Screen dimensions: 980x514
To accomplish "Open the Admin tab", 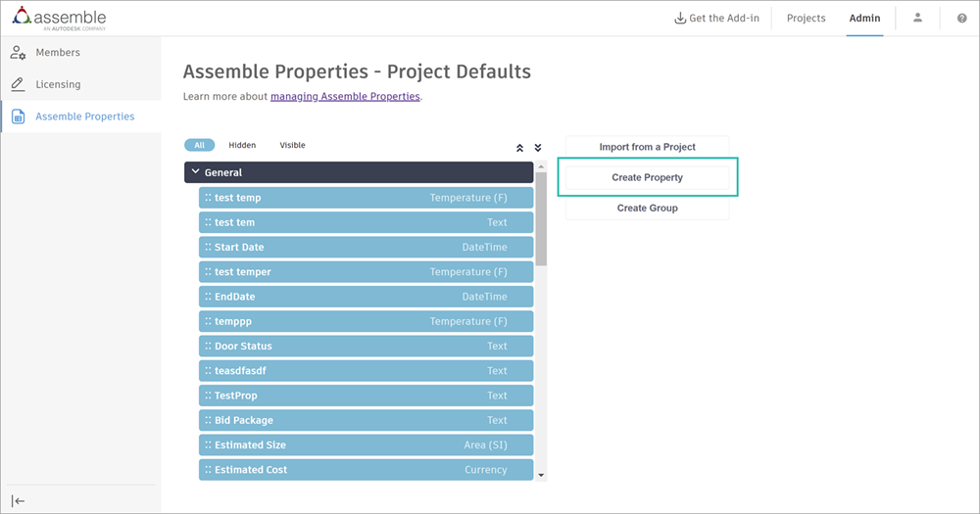I will pos(864,19).
